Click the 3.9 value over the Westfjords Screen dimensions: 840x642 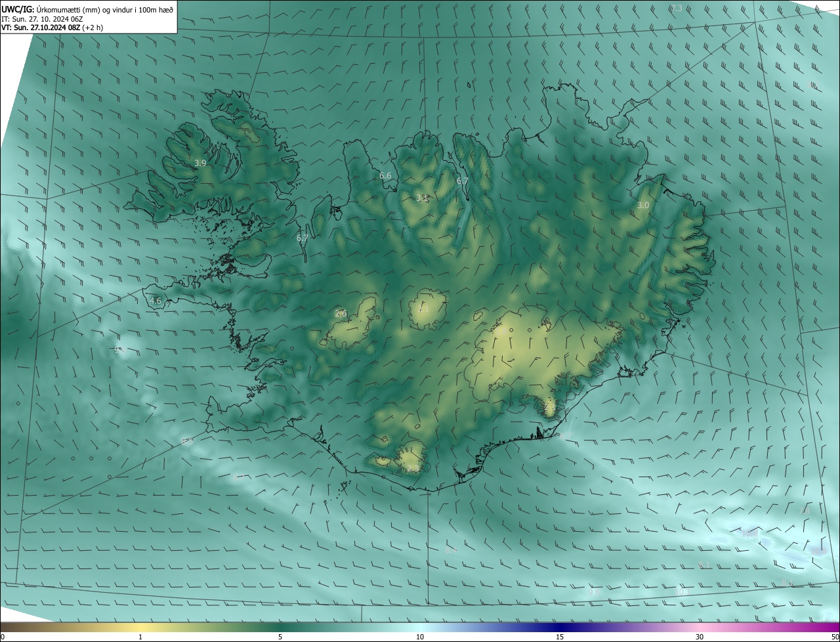pos(201,163)
